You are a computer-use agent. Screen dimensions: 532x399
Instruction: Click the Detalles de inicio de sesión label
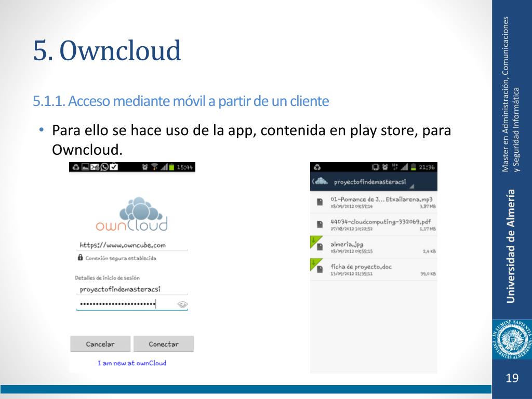[107, 278]
